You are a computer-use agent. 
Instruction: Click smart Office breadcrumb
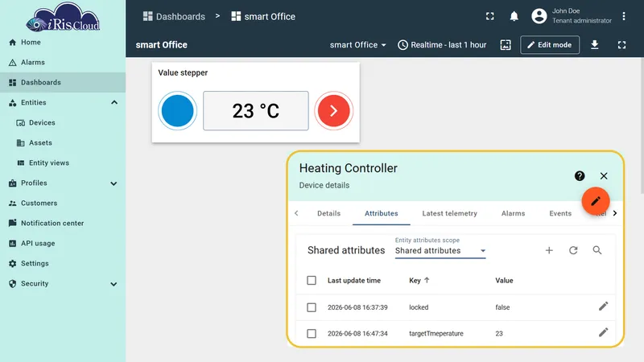click(x=263, y=16)
